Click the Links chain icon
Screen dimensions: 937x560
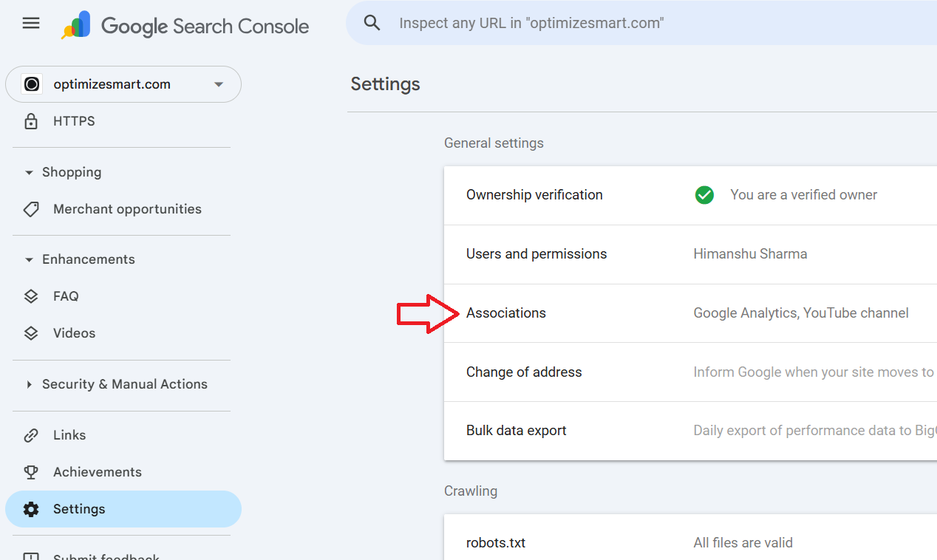31,435
